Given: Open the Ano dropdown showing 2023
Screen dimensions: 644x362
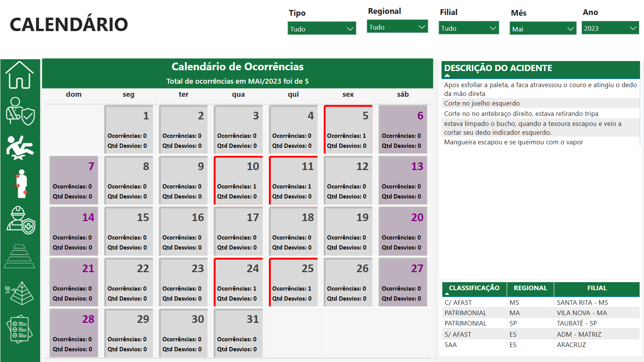Looking at the screenshot, I should [610, 28].
